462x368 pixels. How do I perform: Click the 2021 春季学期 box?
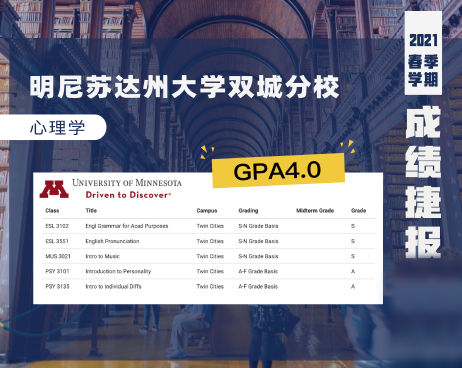tap(423, 53)
